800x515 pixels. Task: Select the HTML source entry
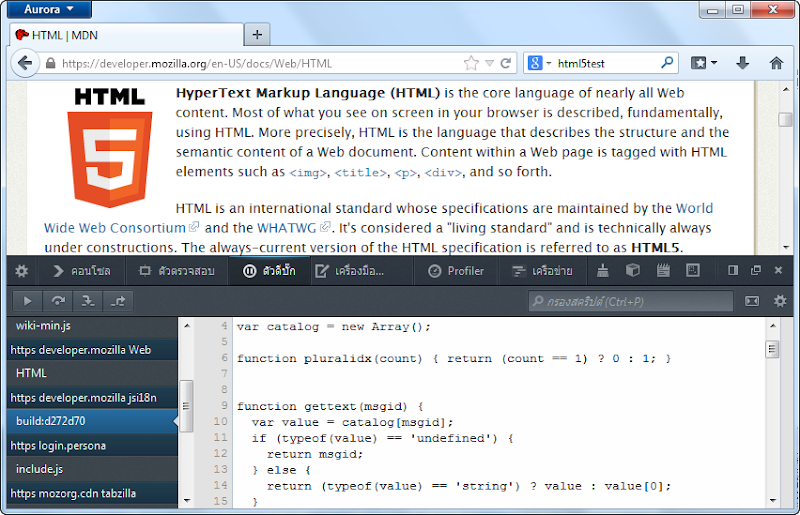(x=92, y=373)
